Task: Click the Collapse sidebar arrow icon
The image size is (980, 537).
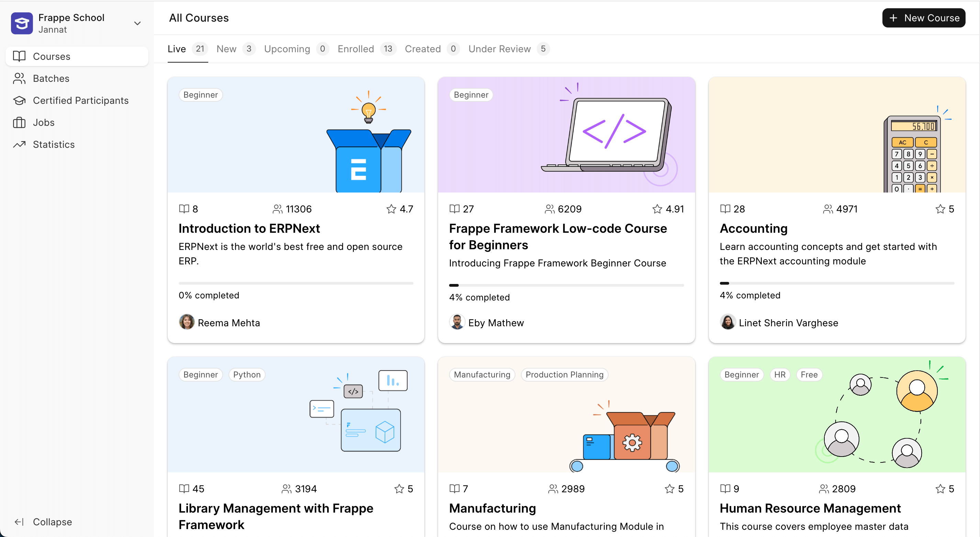Action: click(19, 522)
